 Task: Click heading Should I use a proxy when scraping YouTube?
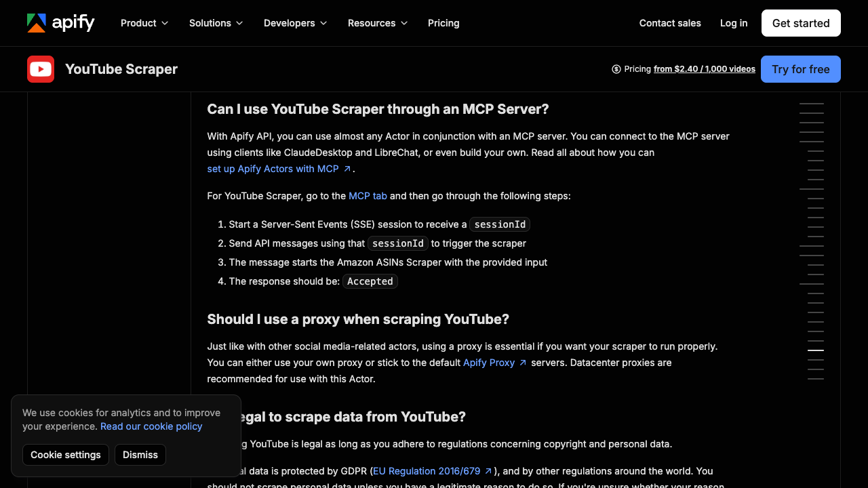pyautogui.click(x=358, y=319)
